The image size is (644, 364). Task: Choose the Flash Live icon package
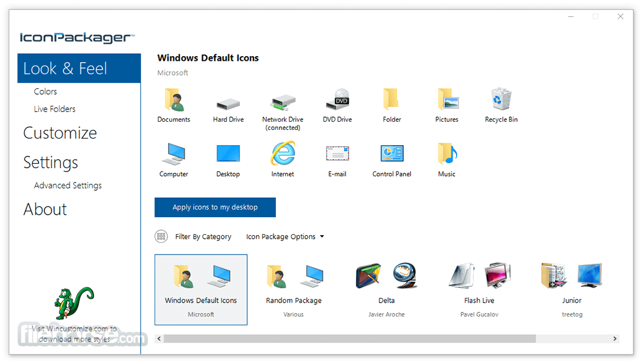[x=479, y=290]
